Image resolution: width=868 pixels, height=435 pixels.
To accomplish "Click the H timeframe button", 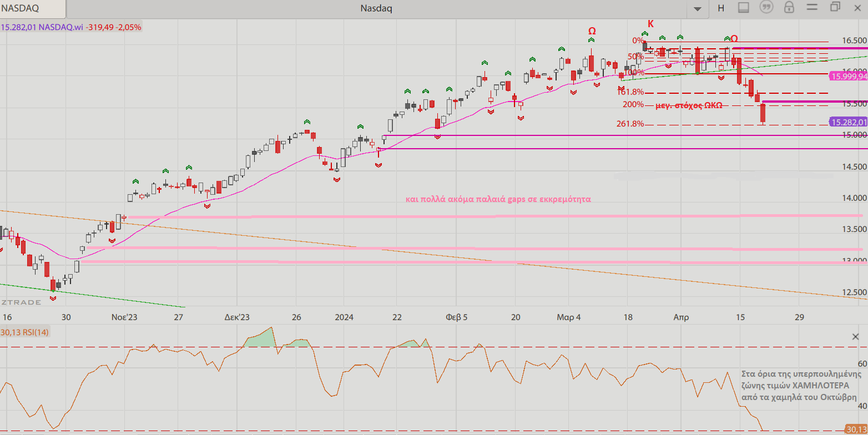I will (x=721, y=8).
